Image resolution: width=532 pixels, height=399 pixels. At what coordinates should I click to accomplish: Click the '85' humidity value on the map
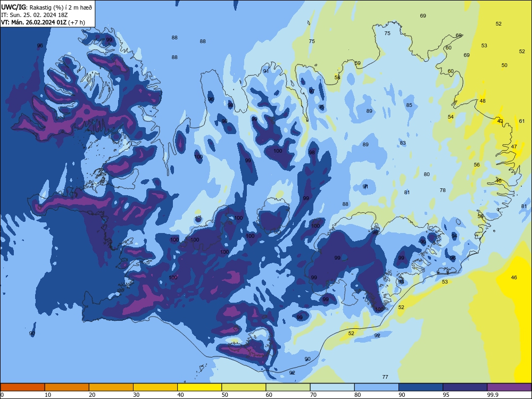[x=409, y=105]
